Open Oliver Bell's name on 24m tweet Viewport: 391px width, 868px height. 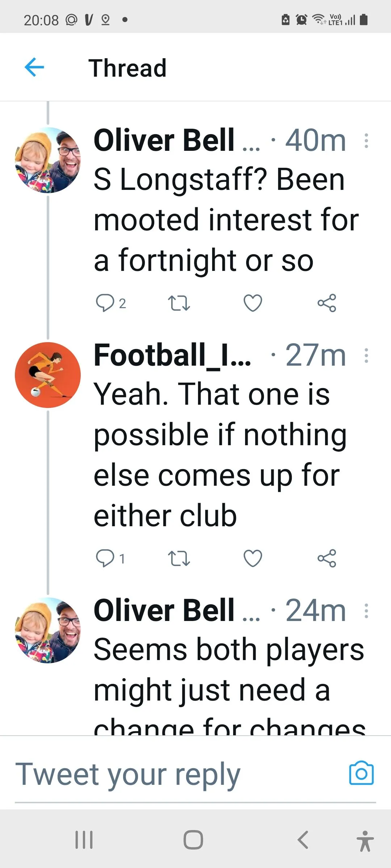[x=164, y=610]
